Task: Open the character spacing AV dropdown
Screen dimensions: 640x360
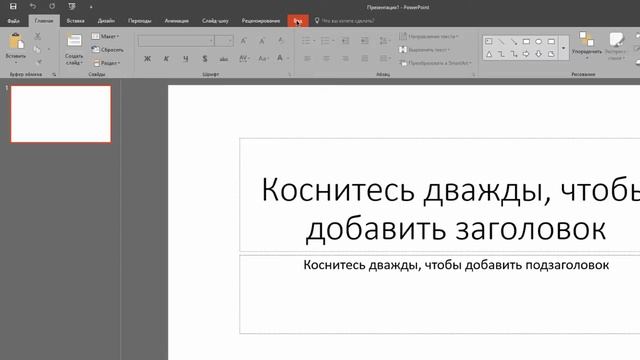Action: [x=244, y=59]
